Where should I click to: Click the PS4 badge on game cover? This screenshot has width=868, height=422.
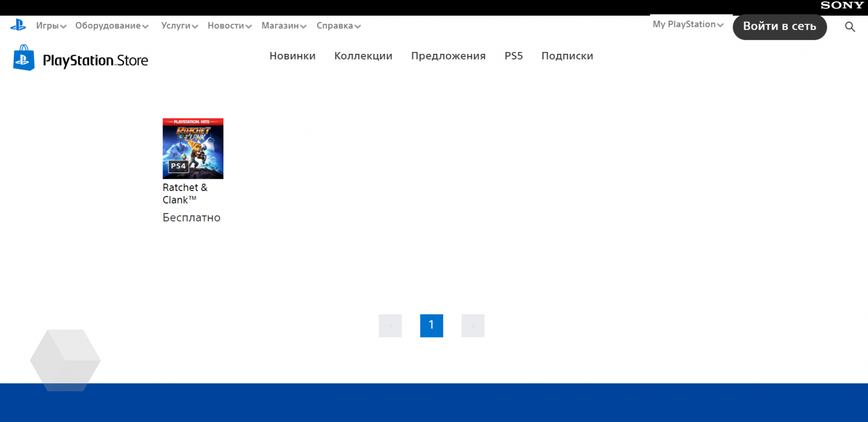[178, 166]
